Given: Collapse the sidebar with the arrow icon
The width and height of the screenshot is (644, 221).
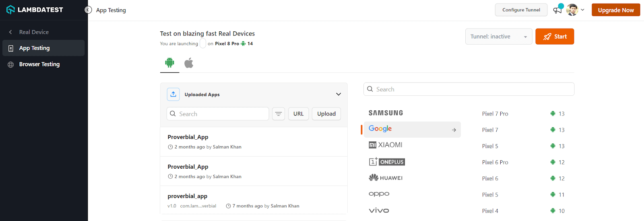Looking at the screenshot, I should 88,10.
